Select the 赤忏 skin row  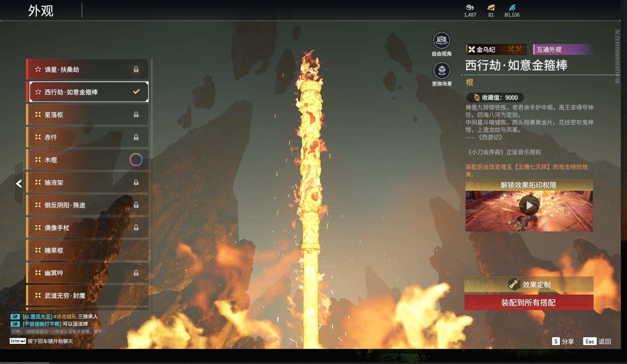click(x=88, y=137)
